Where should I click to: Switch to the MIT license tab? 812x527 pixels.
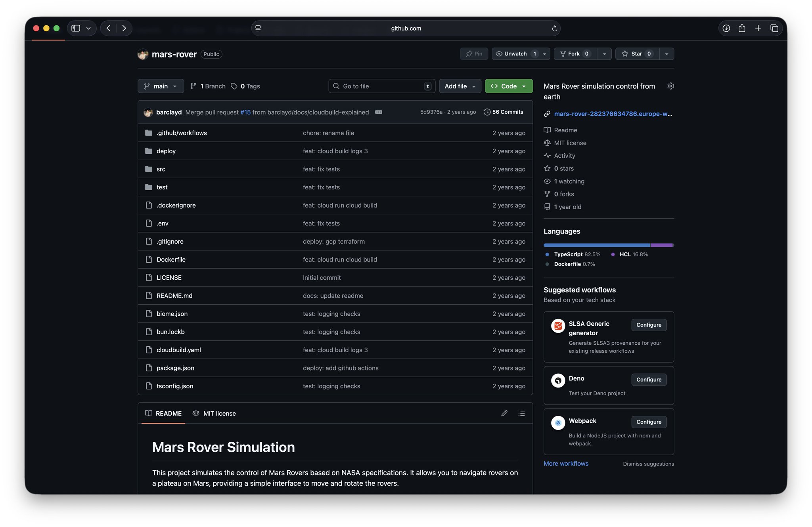coord(214,414)
